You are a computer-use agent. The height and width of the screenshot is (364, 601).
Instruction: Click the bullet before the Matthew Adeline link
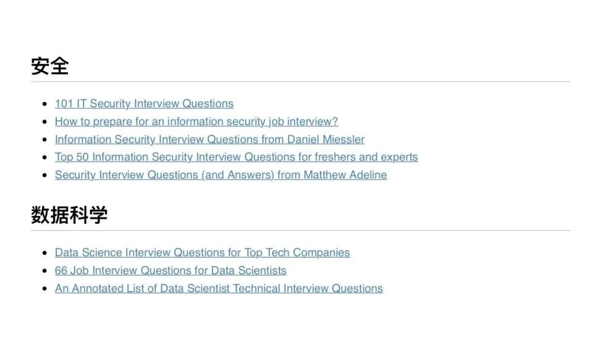coord(45,175)
